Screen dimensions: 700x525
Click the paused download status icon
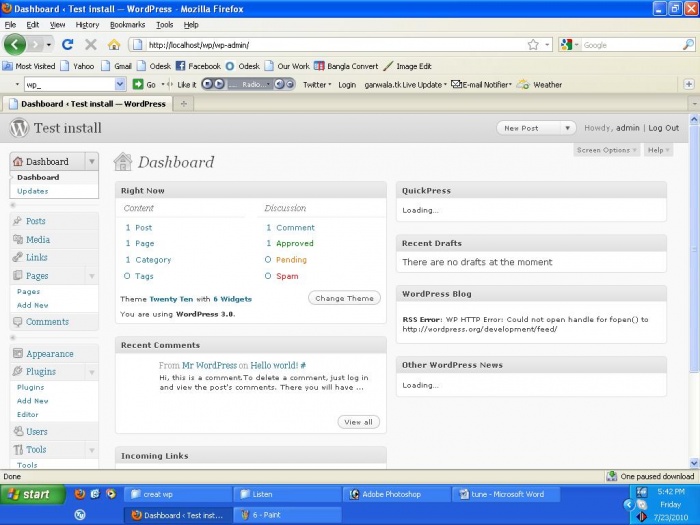[612, 476]
